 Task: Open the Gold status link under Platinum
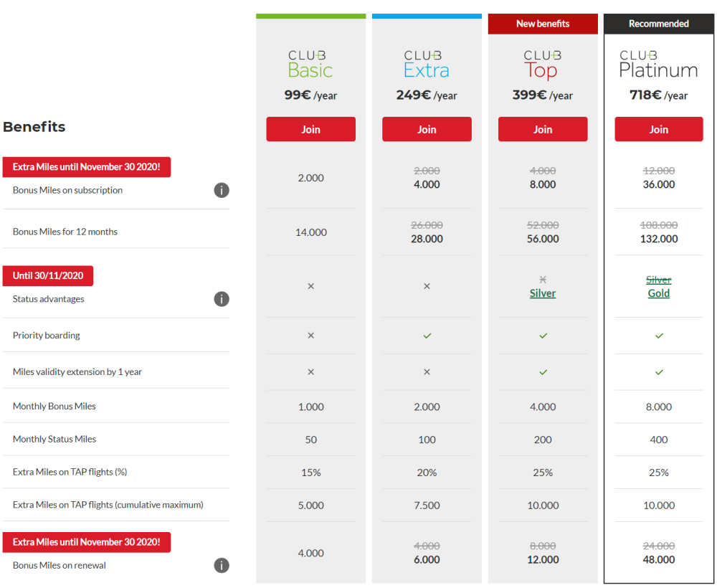pyautogui.click(x=659, y=293)
